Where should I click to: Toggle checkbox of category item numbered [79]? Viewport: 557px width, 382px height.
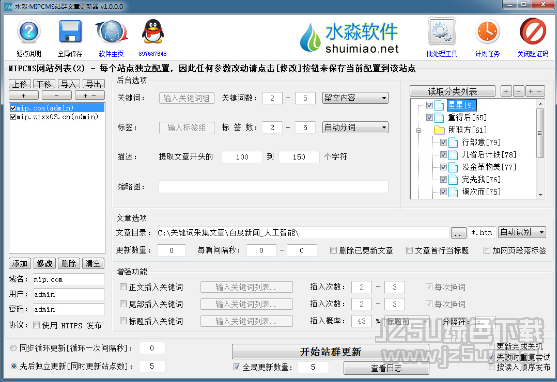tap(443, 142)
